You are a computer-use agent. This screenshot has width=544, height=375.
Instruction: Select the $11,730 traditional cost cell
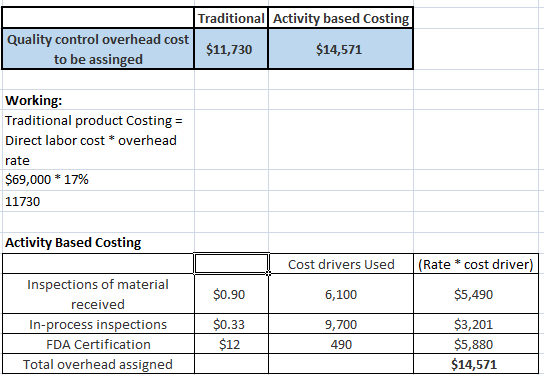[x=231, y=49]
